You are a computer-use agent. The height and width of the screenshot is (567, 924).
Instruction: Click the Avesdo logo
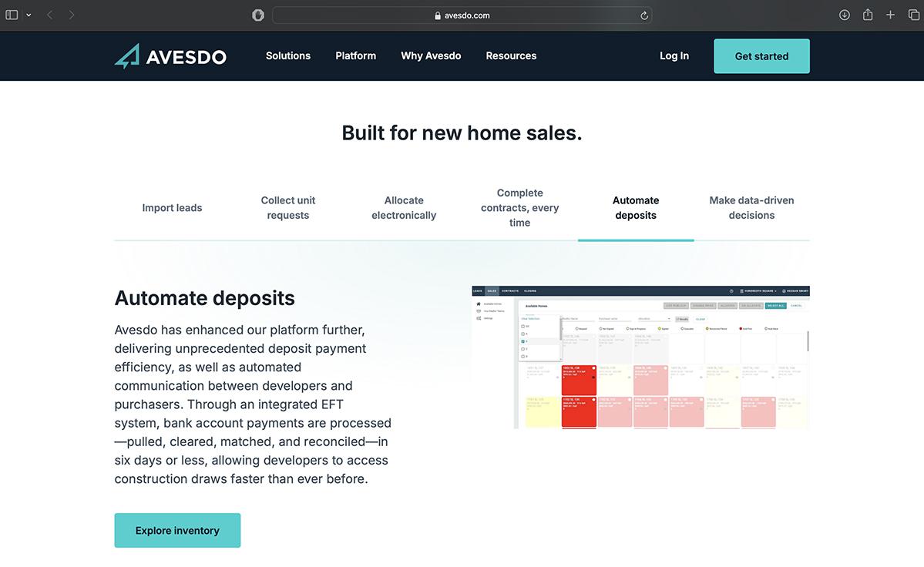pos(170,56)
